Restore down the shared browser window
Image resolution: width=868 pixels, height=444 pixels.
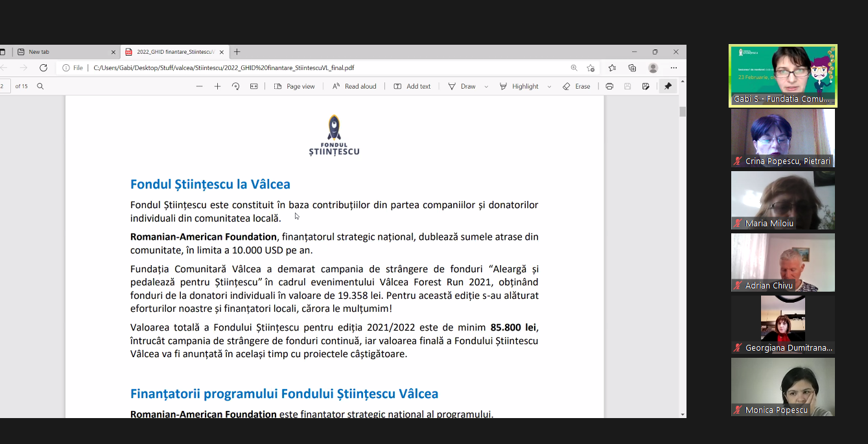coord(655,52)
